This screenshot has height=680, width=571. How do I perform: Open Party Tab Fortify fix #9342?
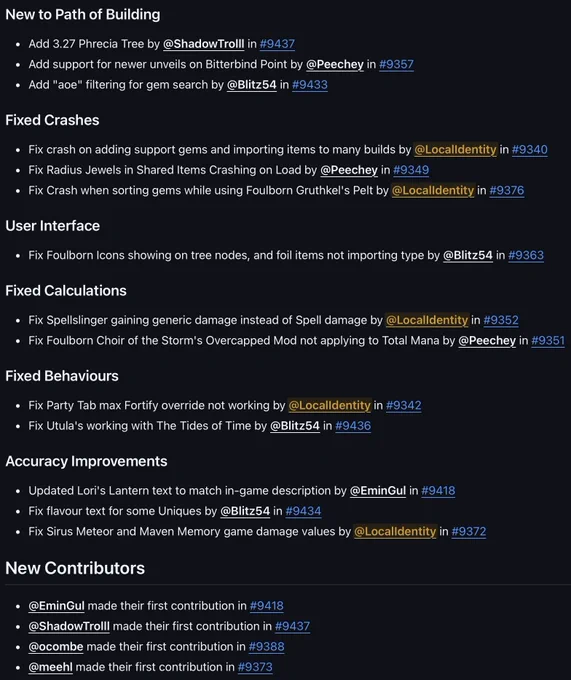404,405
